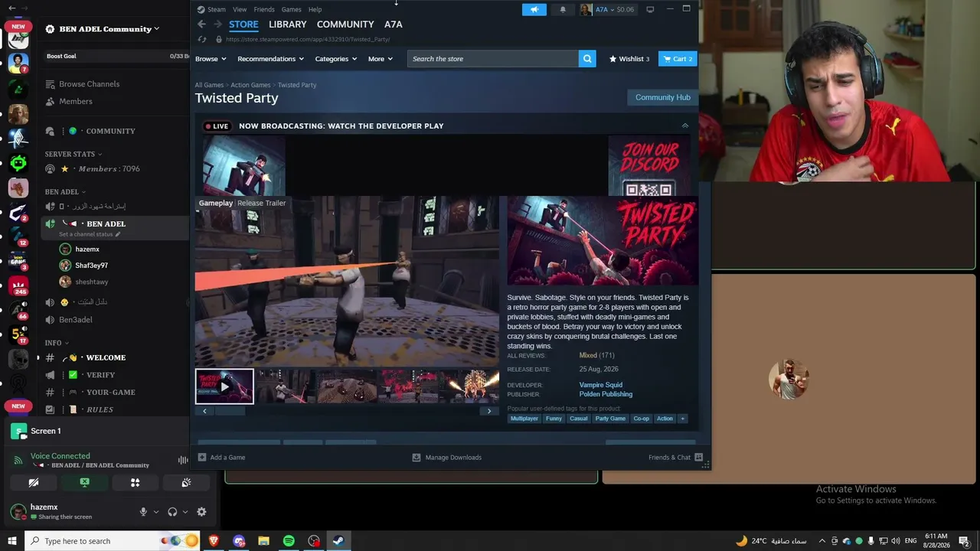The image size is (980, 551).
Task: Open the Wishlist from the store bar
Action: click(x=629, y=59)
